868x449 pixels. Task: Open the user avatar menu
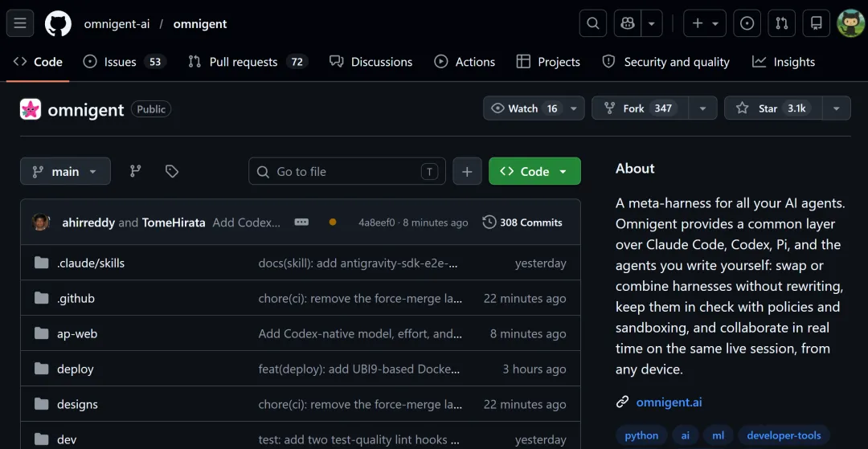point(850,23)
